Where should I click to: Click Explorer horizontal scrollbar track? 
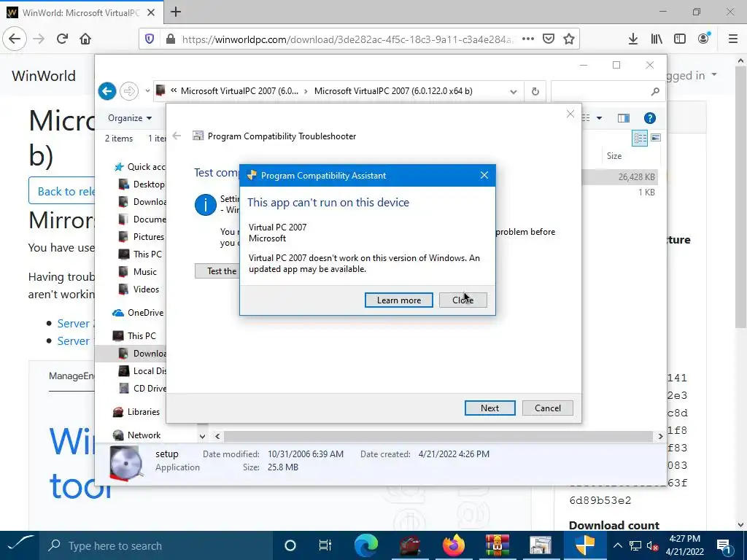pyautogui.click(x=438, y=436)
